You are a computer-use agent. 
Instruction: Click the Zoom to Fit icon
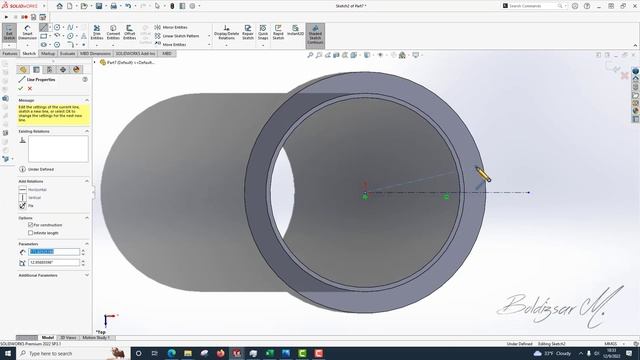310,55
